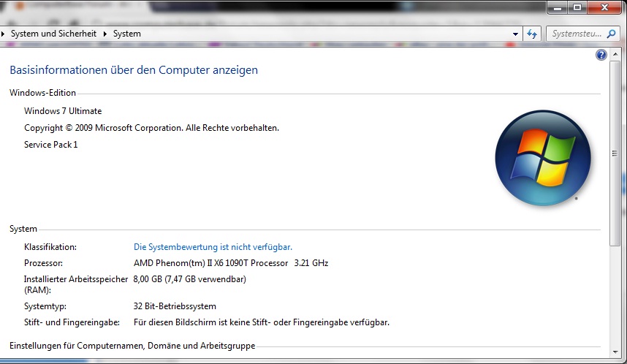Click the scrollbar up arrow

tap(615, 54)
